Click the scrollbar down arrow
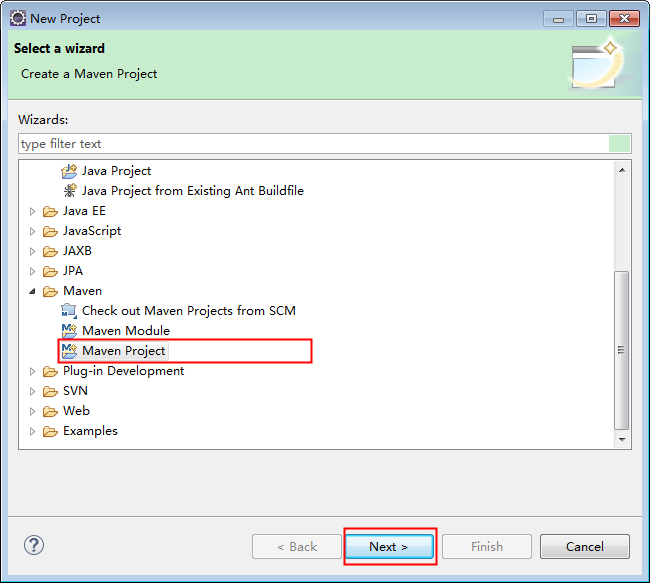The height and width of the screenshot is (583, 650). [x=622, y=440]
